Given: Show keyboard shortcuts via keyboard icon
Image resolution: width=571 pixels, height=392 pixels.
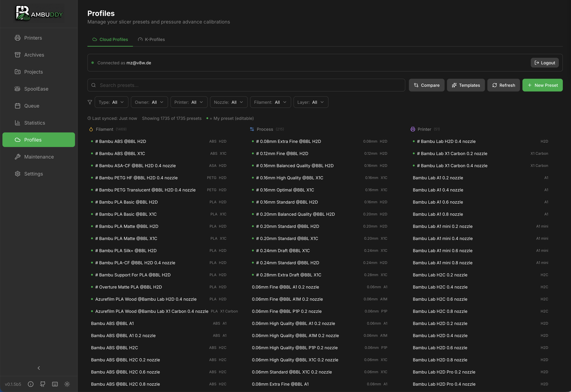Looking at the screenshot, I should (55, 384).
